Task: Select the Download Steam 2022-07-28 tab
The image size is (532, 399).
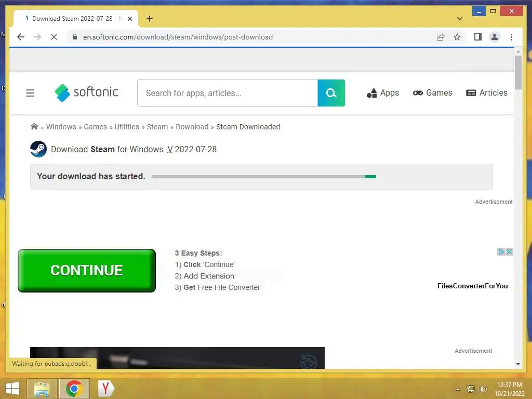Action: (x=76, y=19)
